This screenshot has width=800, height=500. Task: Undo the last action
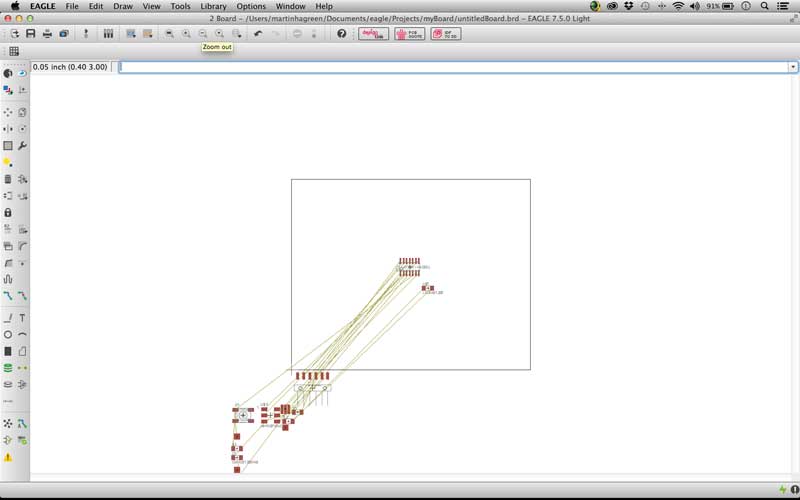pos(258,34)
